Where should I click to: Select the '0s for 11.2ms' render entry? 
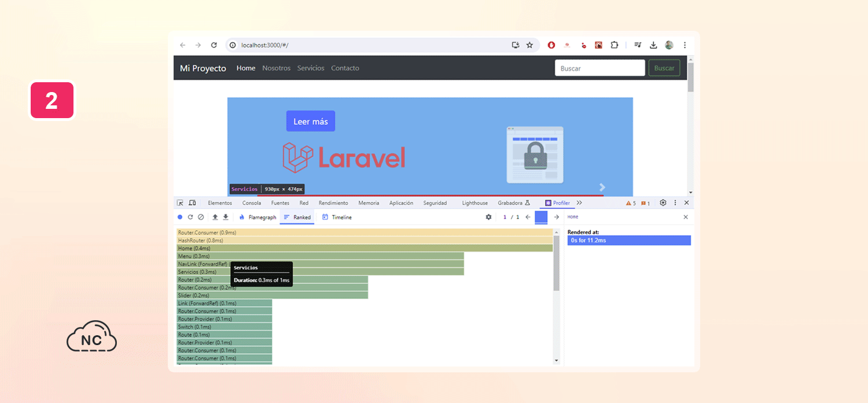(629, 240)
